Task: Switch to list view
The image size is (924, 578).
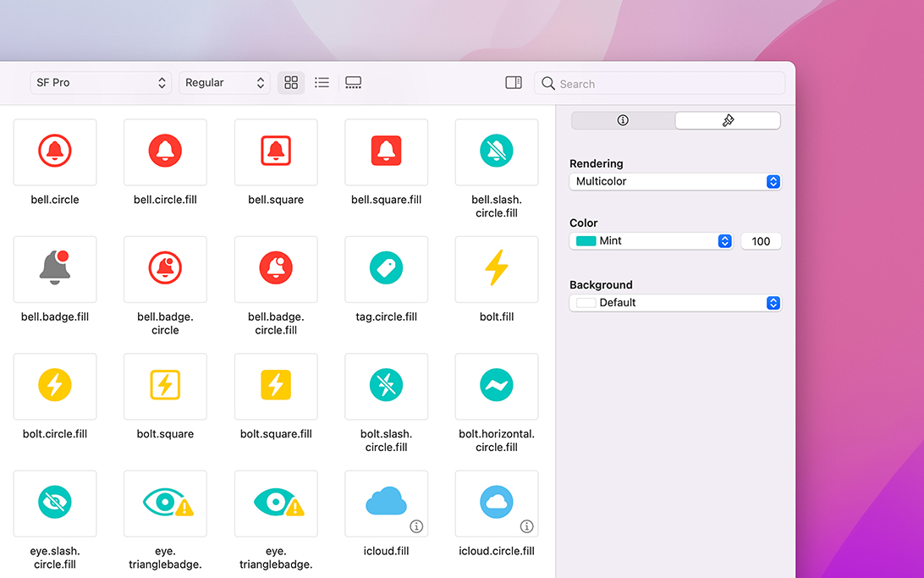Action: (x=322, y=82)
